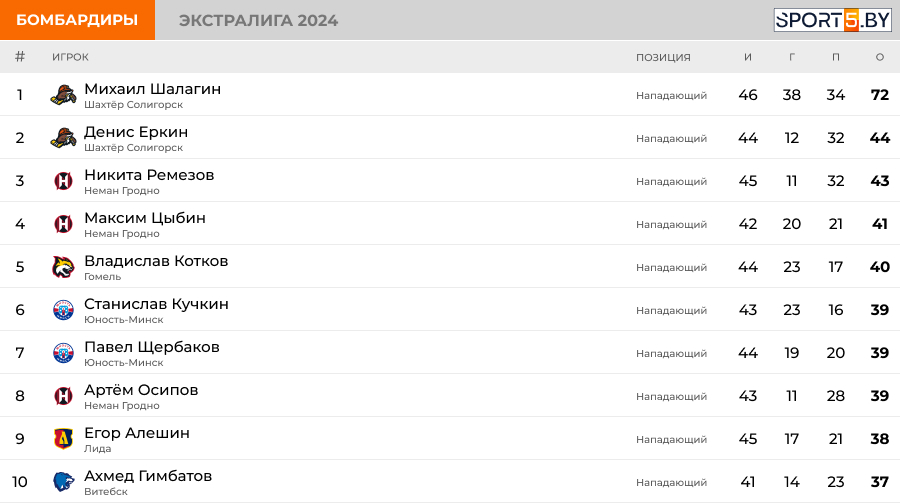This screenshot has height=503, width=900.
Task: Click the ПОЗИЦИЯ column header
Action: tap(663, 57)
